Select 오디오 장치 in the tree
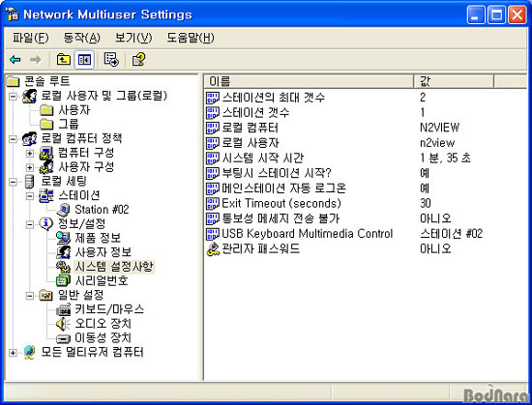 click(x=103, y=323)
